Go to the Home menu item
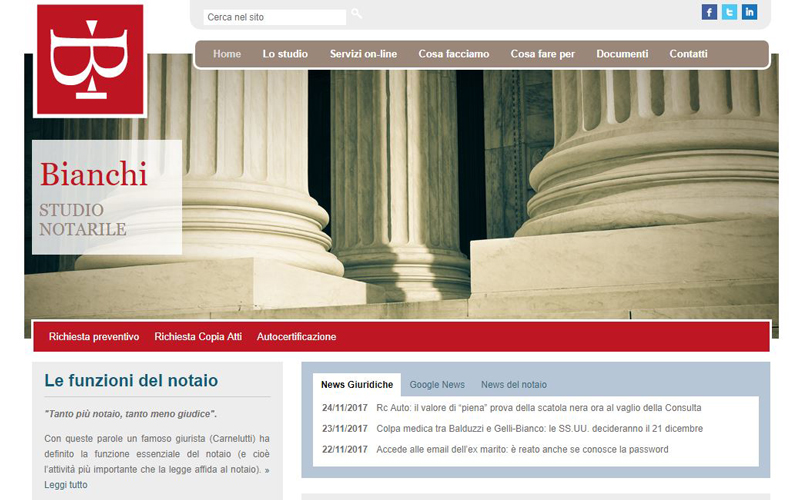Viewport: 800px width, 500px height. 227,54
